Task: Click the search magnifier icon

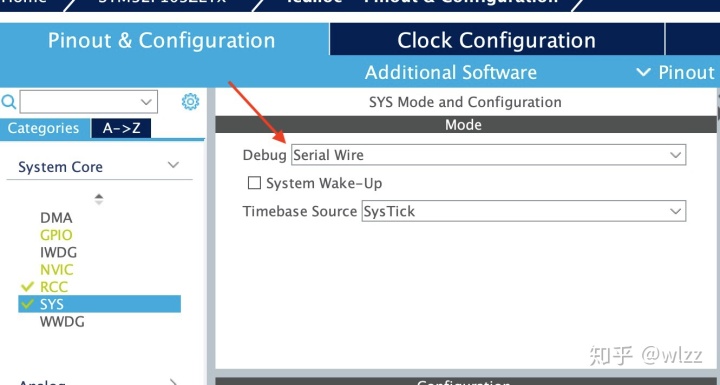Action: click(x=8, y=102)
